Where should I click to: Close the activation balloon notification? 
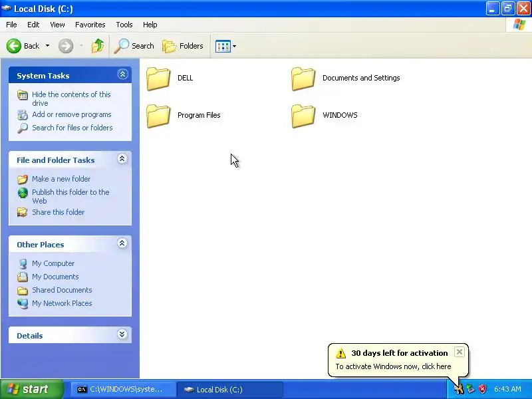459,352
